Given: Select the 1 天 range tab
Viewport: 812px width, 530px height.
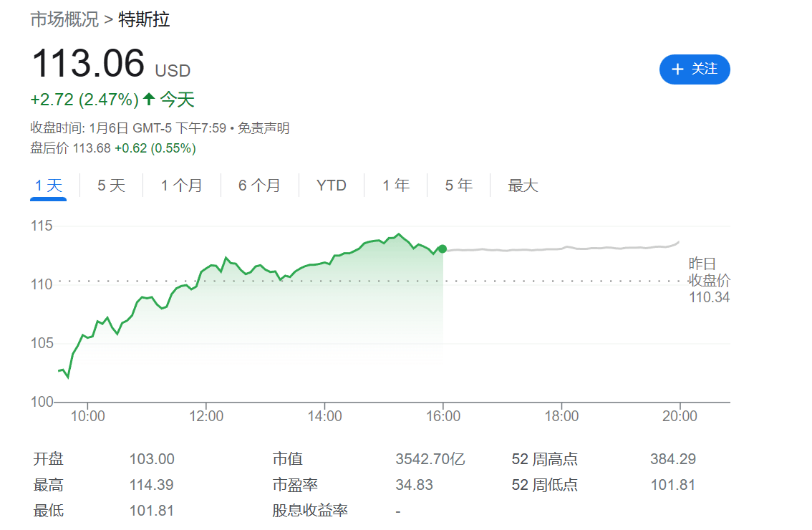Looking at the screenshot, I should point(48,185).
